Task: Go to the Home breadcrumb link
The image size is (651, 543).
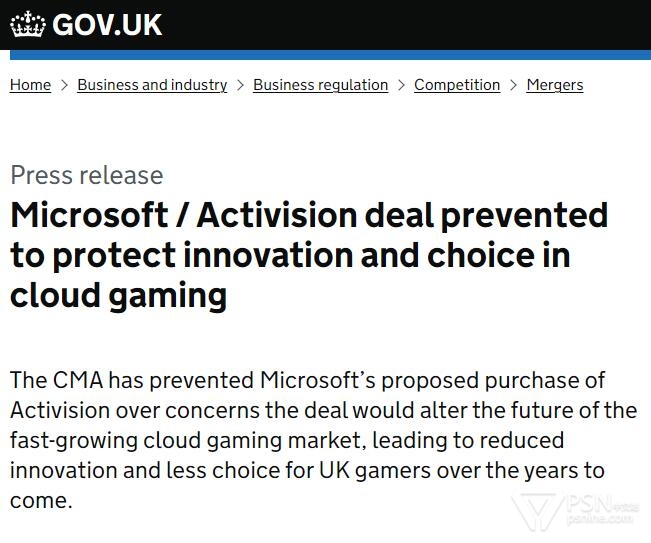Action: [30, 85]
